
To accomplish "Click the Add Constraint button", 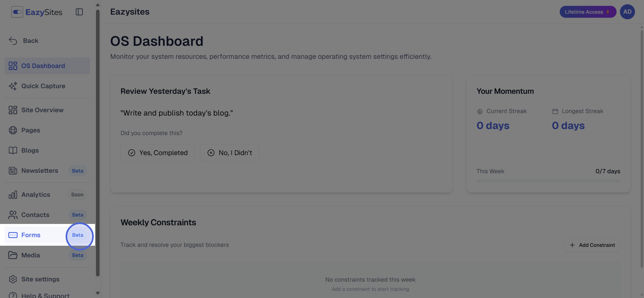I will coord(592,245).
